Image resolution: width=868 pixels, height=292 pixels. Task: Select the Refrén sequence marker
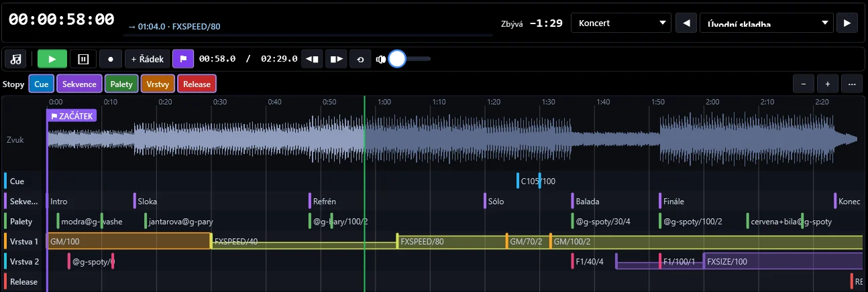tap(323, 201)
